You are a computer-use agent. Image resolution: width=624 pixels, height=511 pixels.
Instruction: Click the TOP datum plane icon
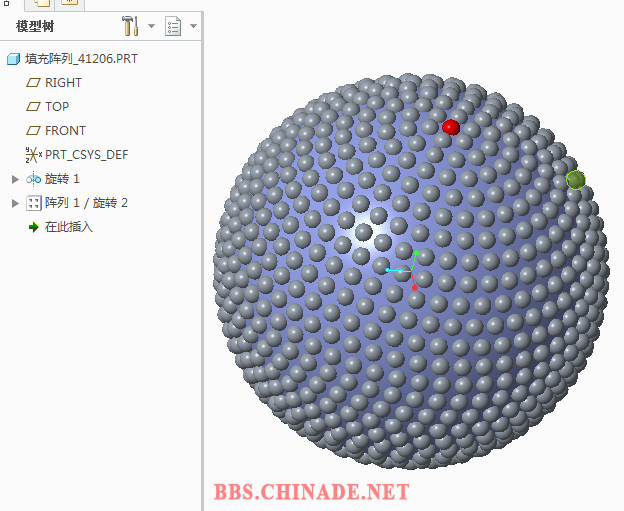pyautogui.click(x=33, y=107)
